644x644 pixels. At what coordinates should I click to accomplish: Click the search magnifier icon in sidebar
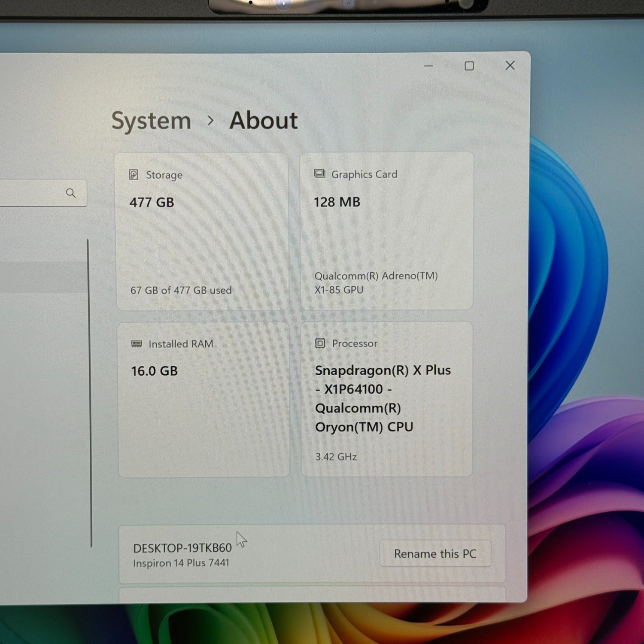click(x=71, y=193)
